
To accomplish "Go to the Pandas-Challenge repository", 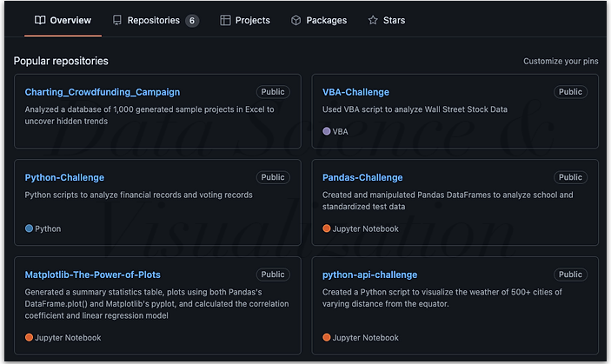I will coord(362,177).
